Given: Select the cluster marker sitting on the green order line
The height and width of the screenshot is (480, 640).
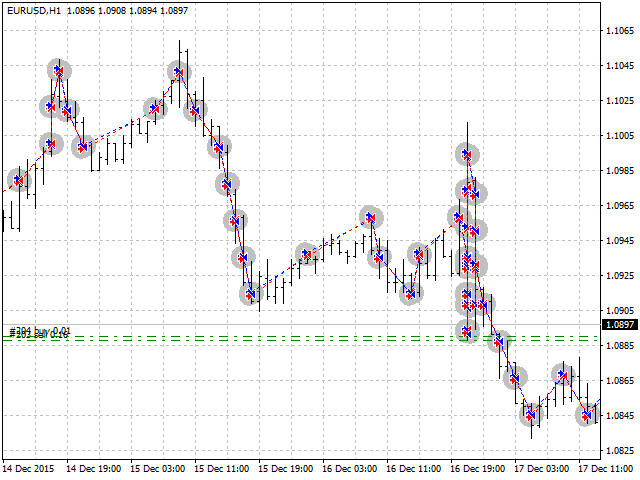Looking at the screenshot, I should (x=467, y=333).
